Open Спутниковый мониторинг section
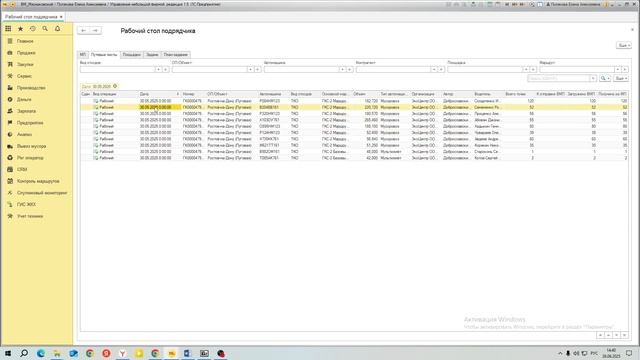This screenshot has width=640, height=360. [42, 193]
